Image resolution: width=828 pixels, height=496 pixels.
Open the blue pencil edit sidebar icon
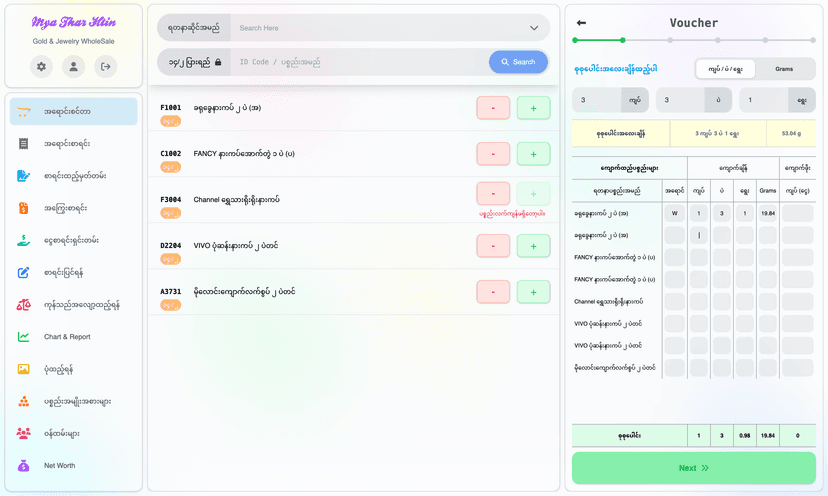click(x=23, y=273)
